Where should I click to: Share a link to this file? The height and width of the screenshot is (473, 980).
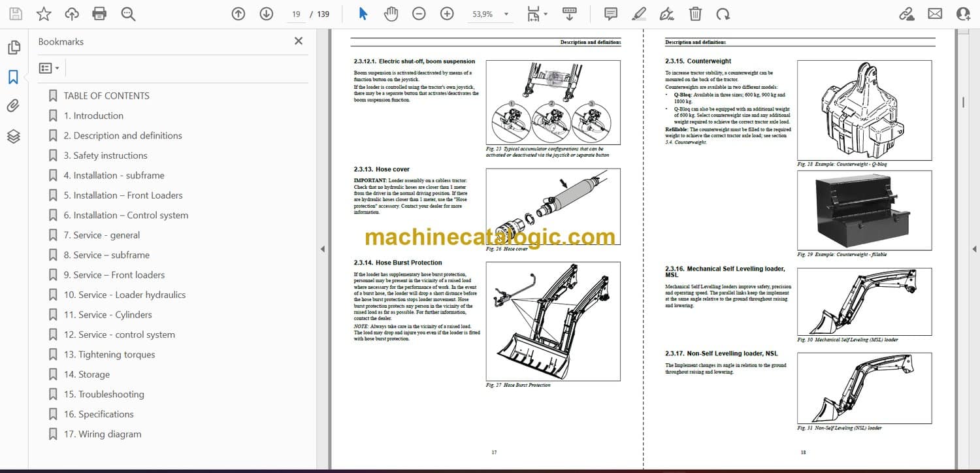coord(906,14)
